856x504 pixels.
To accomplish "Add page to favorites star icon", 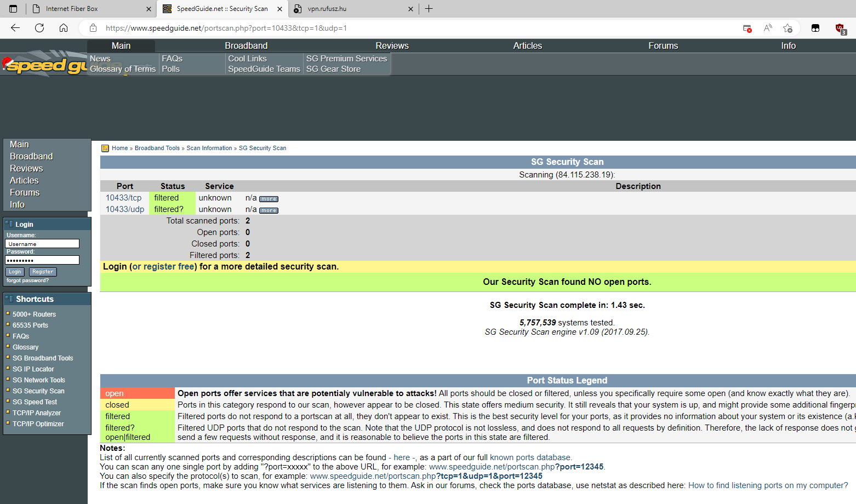I will 788,28.
